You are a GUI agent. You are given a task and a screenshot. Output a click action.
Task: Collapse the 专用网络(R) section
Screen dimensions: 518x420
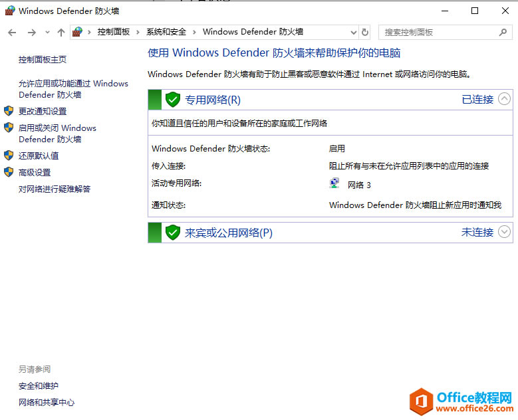pos(504,99)
